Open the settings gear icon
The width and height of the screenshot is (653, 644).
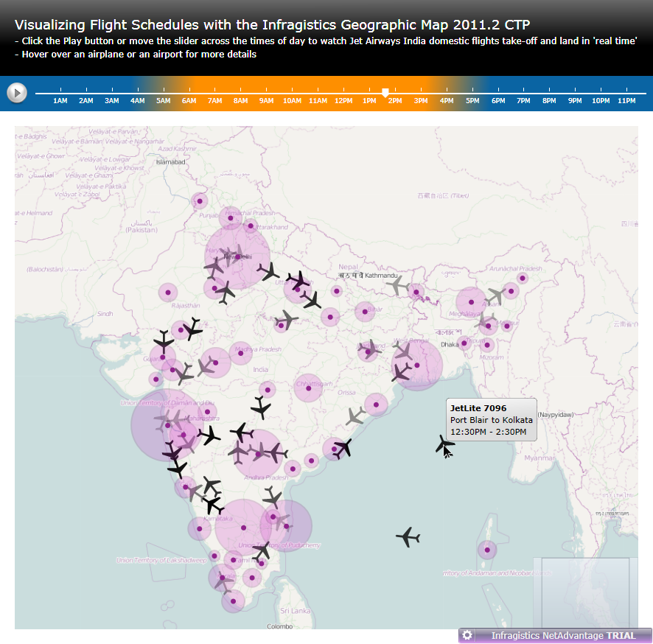click(x=467, y=635)
